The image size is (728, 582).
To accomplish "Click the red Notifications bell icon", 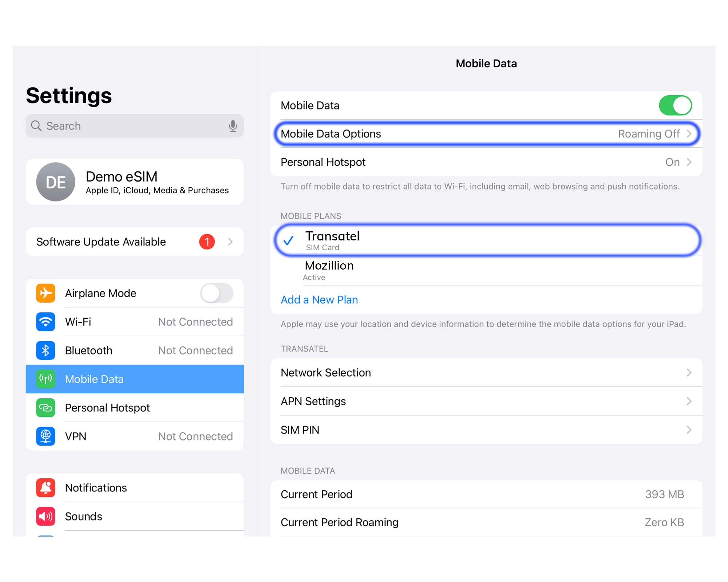I will tap(45, 488).
